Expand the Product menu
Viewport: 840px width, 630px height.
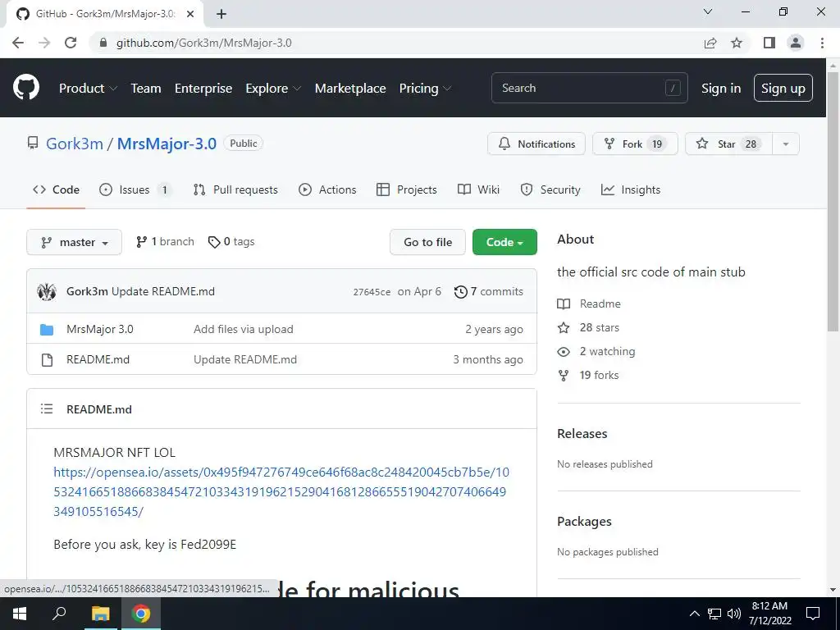point(88,89)
